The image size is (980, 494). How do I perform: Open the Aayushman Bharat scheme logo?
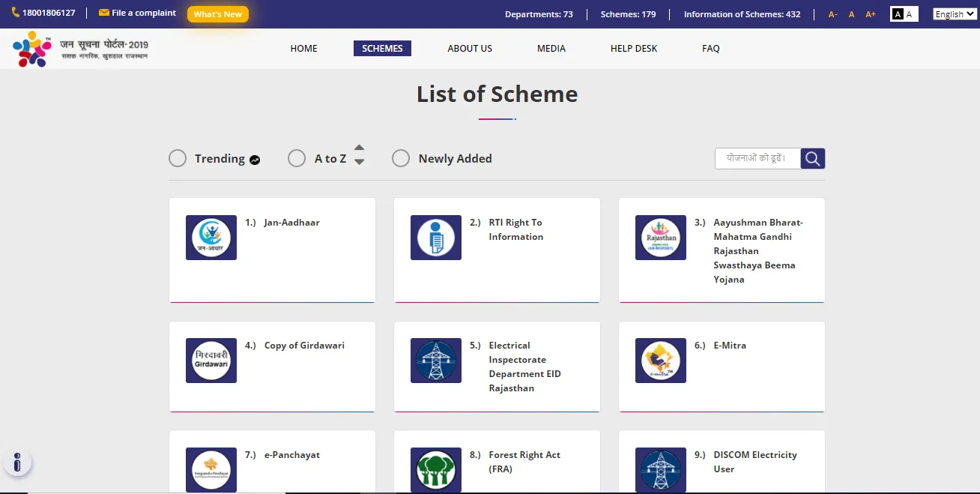661,238
